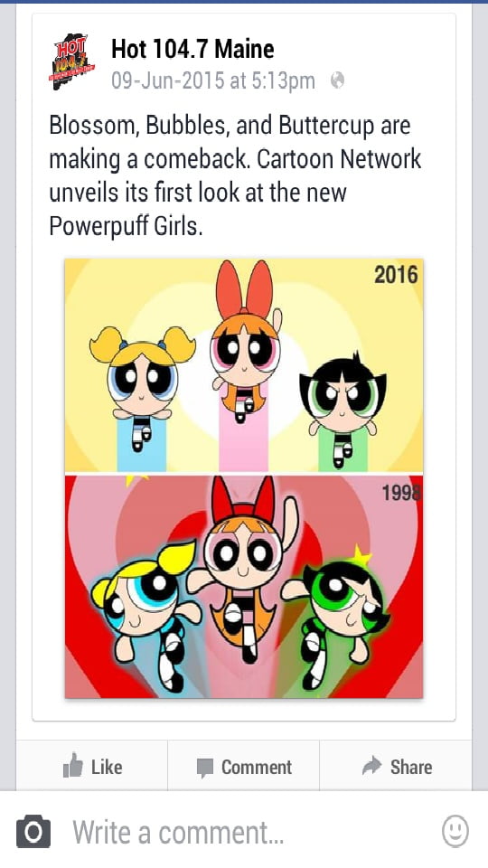Open the 09-Jun-2015 at 5:13pm timestamp
Viewport: 488px width, 868px height.
point(213,80)
